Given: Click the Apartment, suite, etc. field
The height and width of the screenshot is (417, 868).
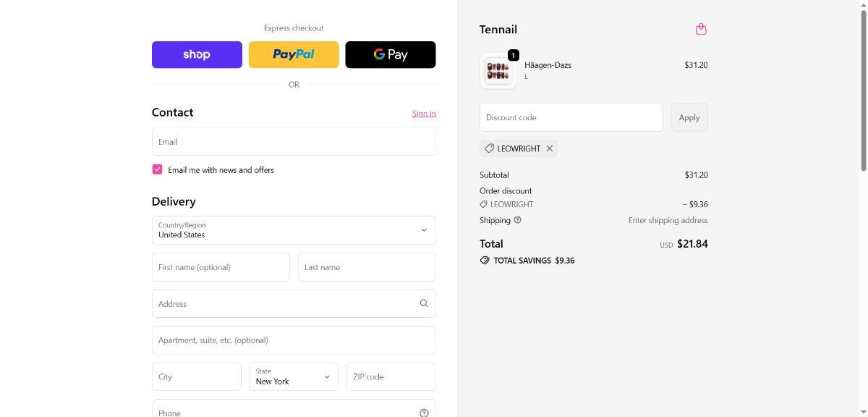Looking at the screenshot, I should tap(294, 340).
